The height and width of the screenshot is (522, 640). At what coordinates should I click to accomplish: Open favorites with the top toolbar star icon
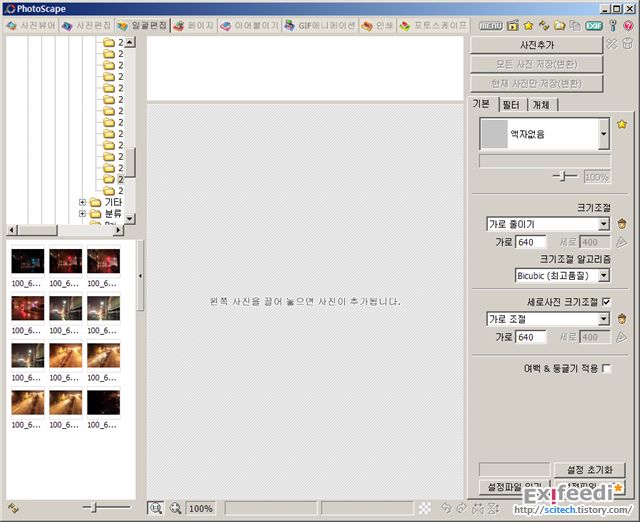tap(528, 26)
